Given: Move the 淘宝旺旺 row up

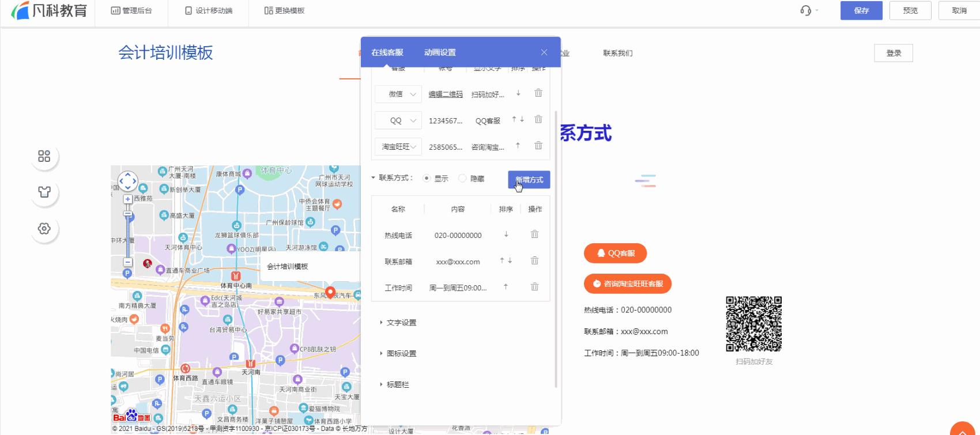Looking at the screenshot, I should pos(518,145).
